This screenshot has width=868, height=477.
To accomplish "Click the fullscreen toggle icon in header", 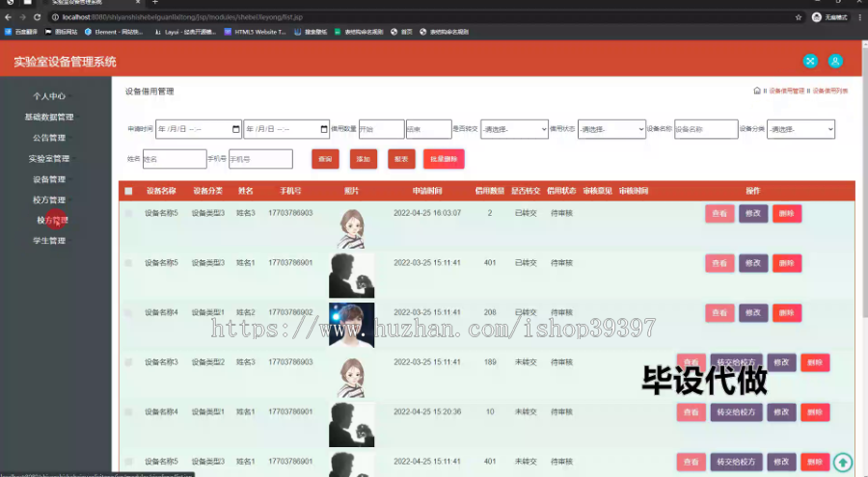I will tap(810, 61).
